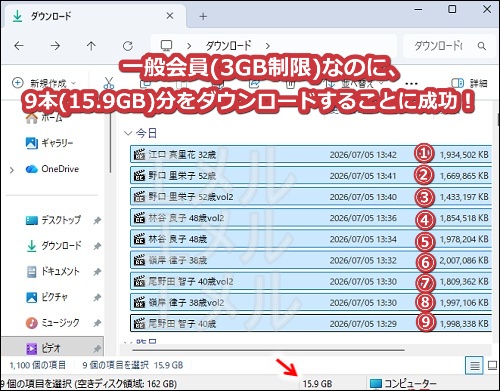500x391 pixels.
Task: Collapse the 今日 group
Action: point(128,133)
